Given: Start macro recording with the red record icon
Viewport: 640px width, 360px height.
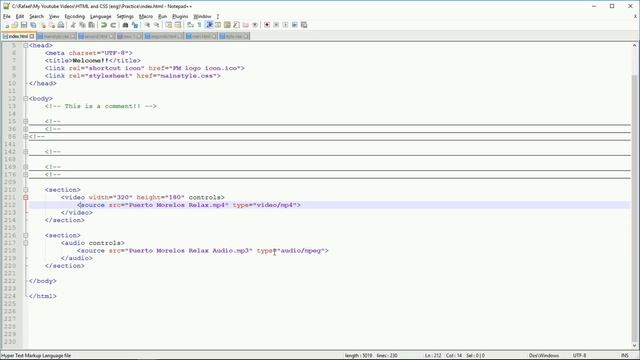Looking at the screenshot, I should (x=267, y=25).
